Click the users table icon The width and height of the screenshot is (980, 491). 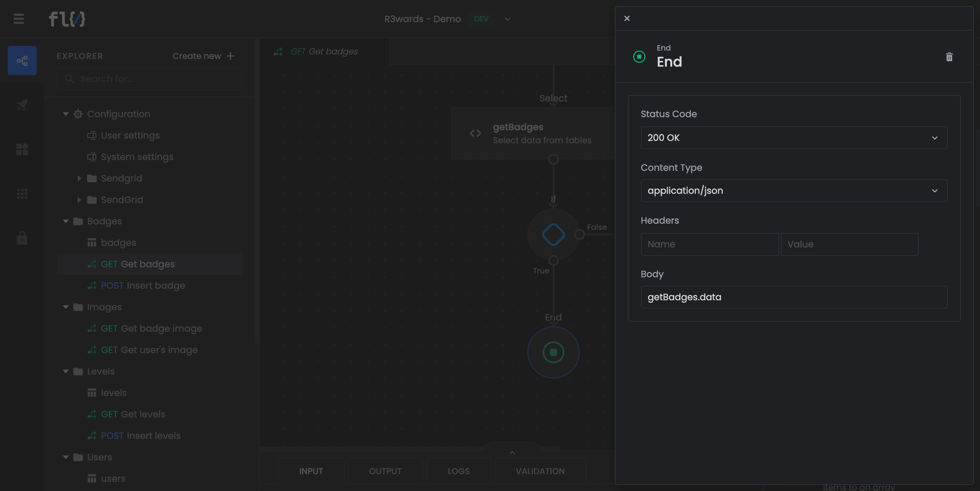[92, 479]
